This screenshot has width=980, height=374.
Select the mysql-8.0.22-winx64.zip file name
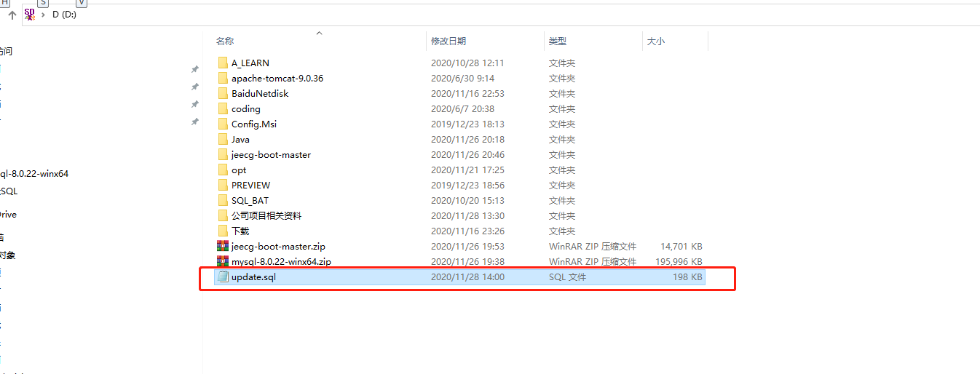(x=282, y=262)
